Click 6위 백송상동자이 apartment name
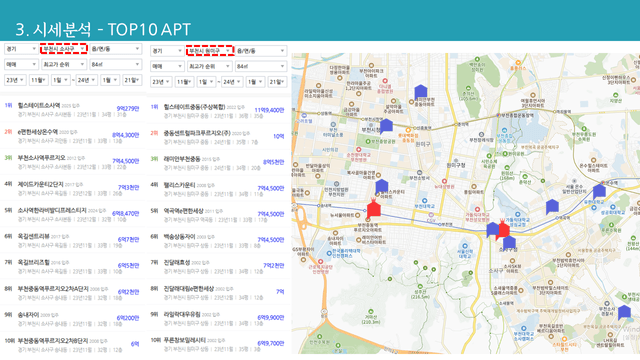The width and height of the screenshot is (640, 360). pyautogui.click(x=181, y=237)
